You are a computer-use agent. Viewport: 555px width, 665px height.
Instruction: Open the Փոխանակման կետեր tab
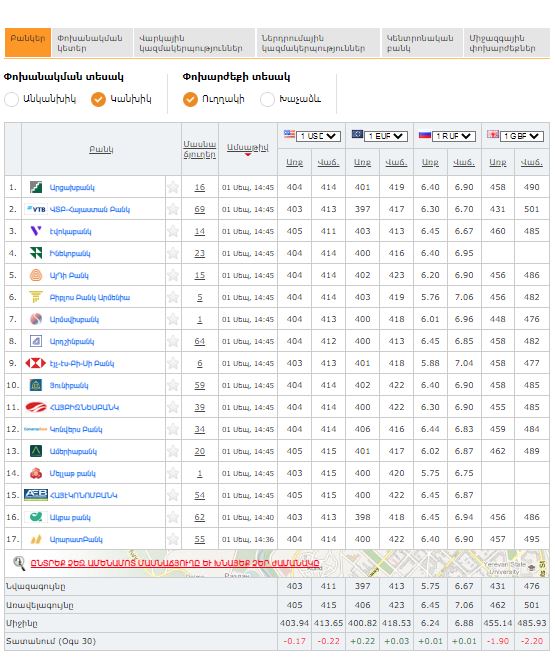click(92, 42)
